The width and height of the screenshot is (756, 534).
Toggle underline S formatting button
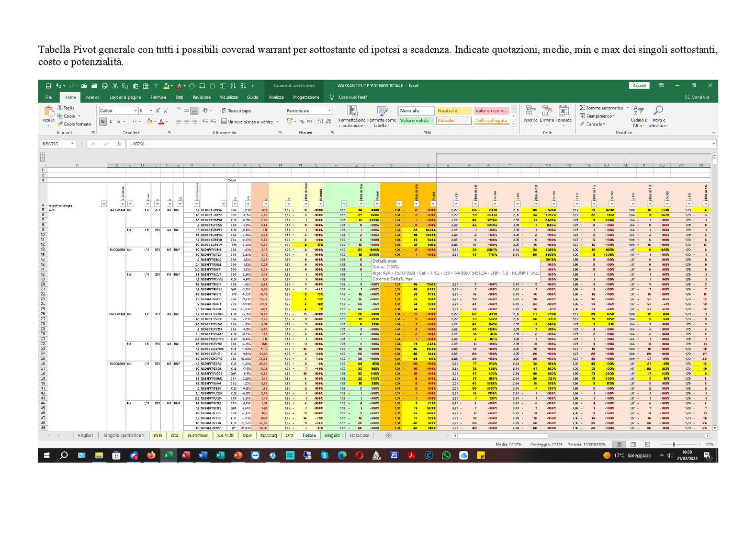point(118,121)
